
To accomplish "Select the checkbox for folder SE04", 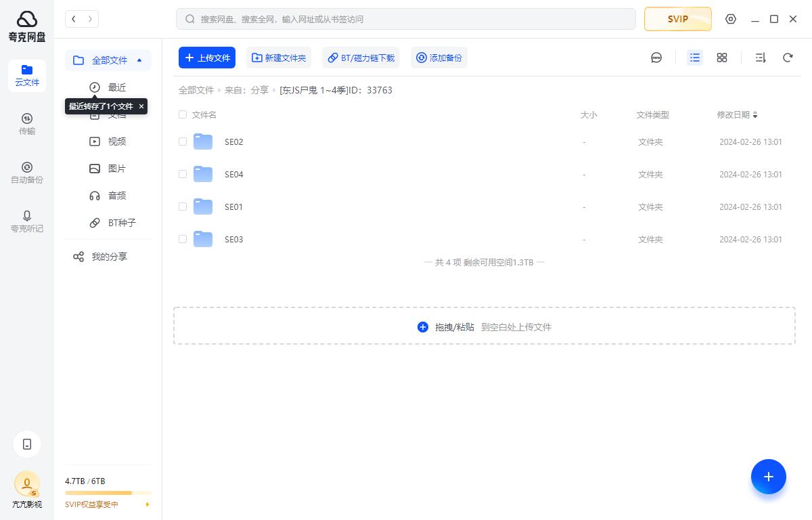I will coord(183,174).
